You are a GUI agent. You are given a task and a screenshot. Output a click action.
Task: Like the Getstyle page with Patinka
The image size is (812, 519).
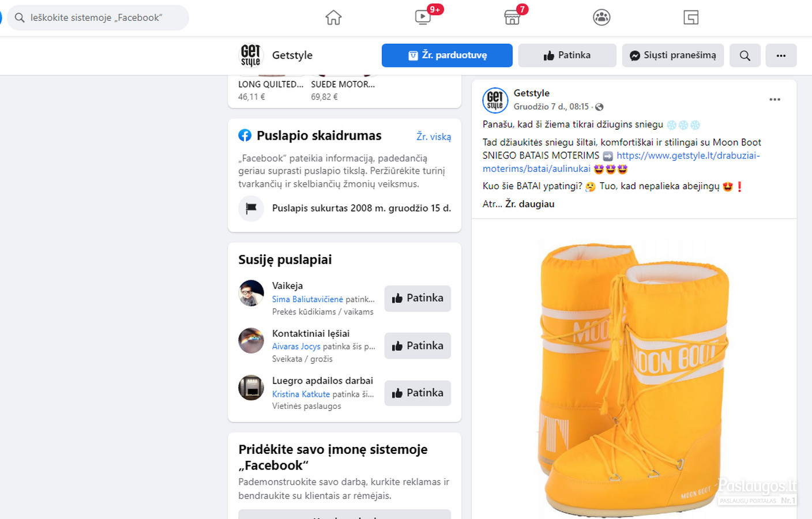click(567, 55)
